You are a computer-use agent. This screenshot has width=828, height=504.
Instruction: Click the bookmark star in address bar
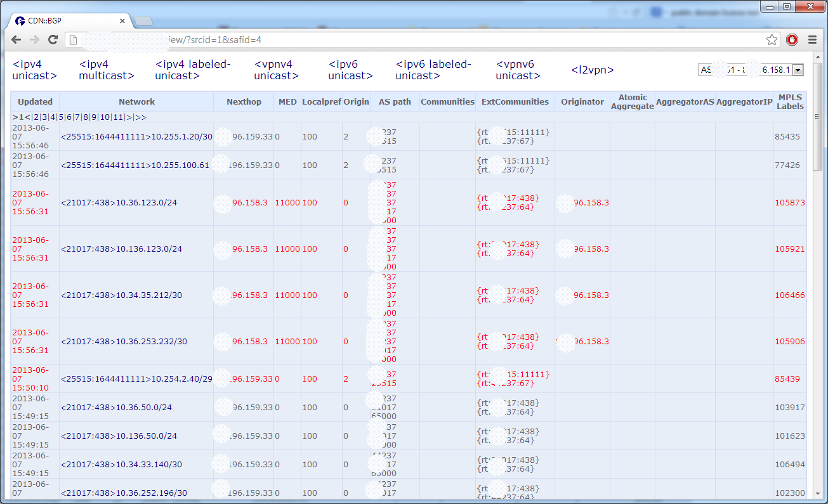pos(772,39)
